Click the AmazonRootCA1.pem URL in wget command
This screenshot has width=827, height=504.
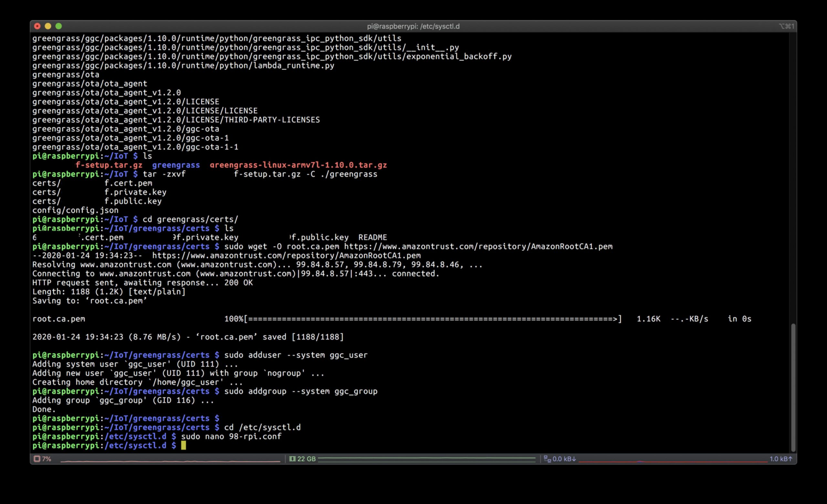tap(478, 247)
